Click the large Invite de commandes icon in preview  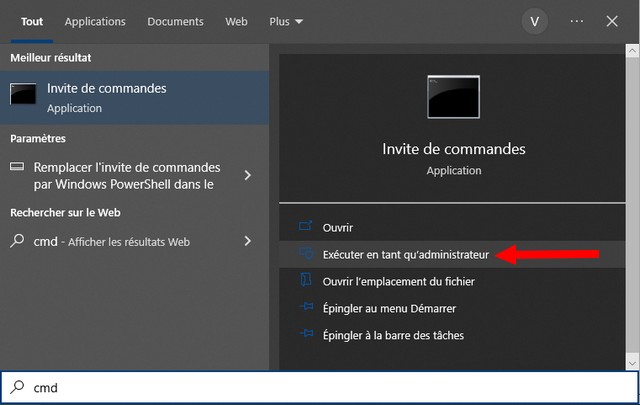pyautogui.click(x=454, y=99)
